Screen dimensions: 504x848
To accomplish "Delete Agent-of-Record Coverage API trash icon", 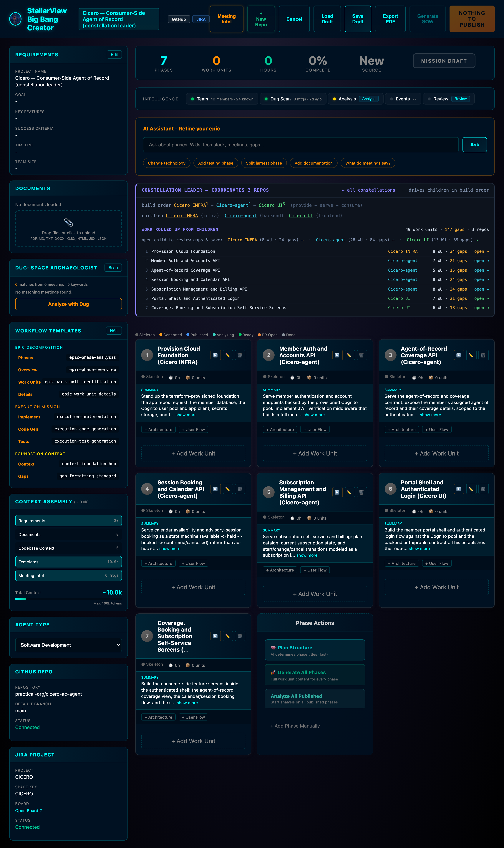I will (x=483, y=355).
